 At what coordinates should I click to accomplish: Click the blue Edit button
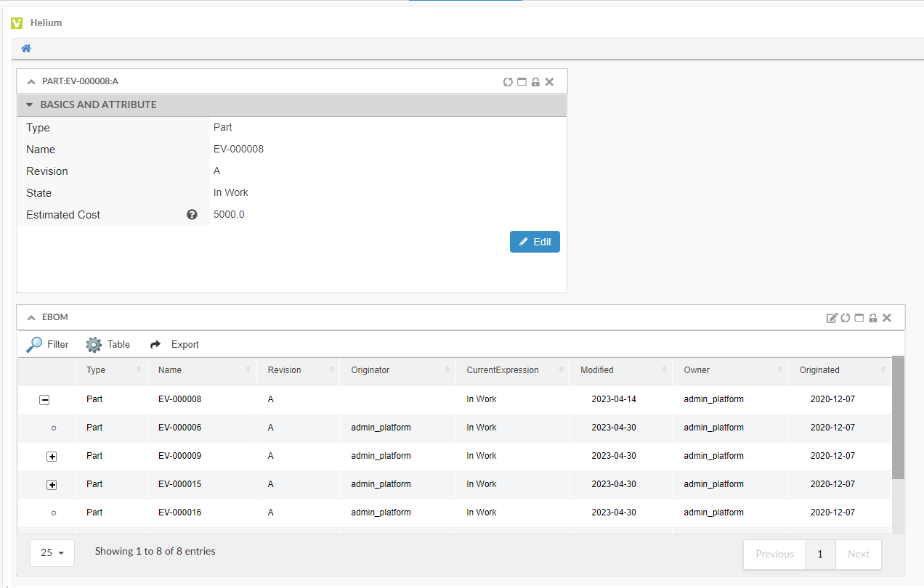[535, 242]
